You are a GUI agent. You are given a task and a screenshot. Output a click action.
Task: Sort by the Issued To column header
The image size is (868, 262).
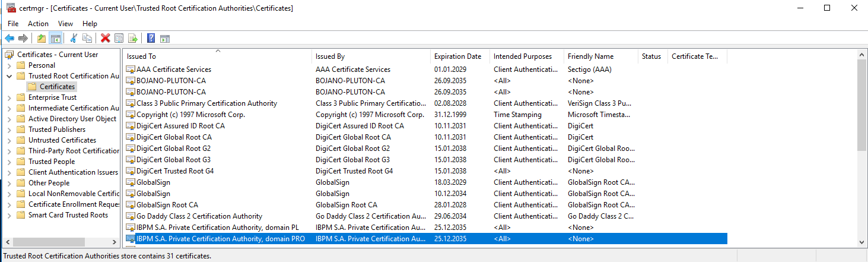coord(218,56)
